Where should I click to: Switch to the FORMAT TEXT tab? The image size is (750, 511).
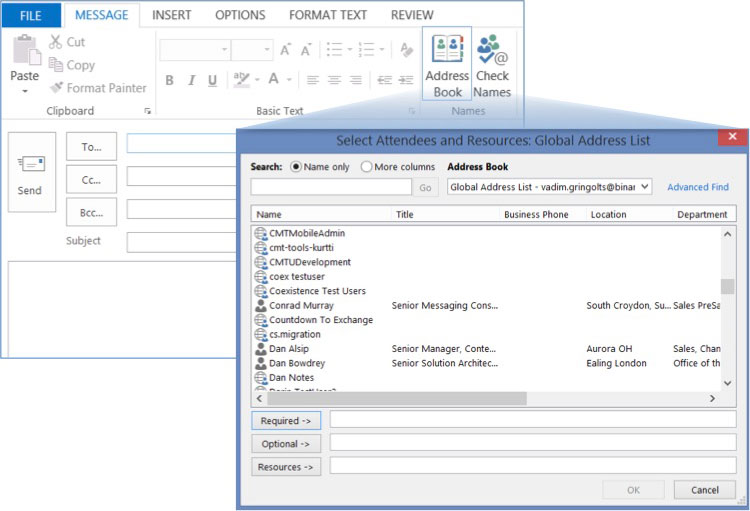328,15
